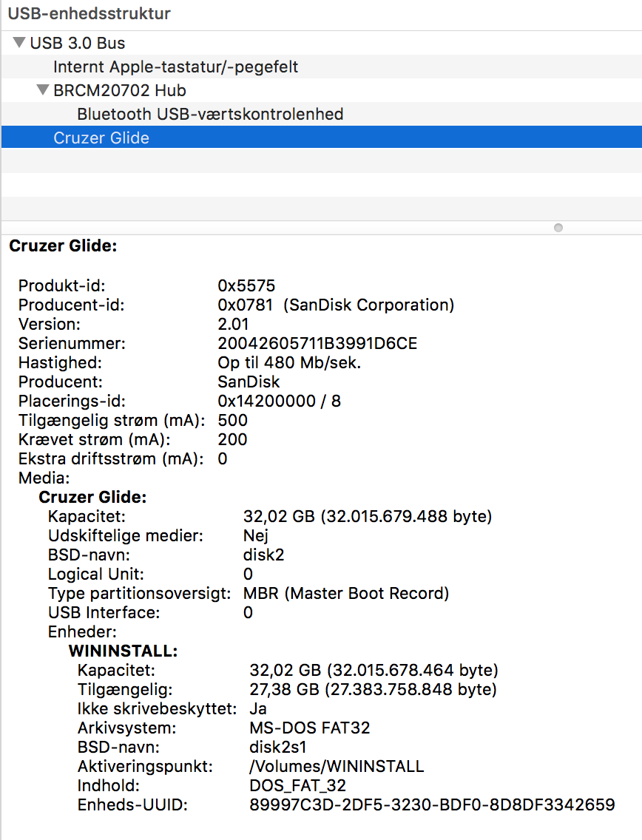The height and width of the screenshot is (840, 642).
Task: Click the Aktiveringspunkt: label
Action: (145, 767)
